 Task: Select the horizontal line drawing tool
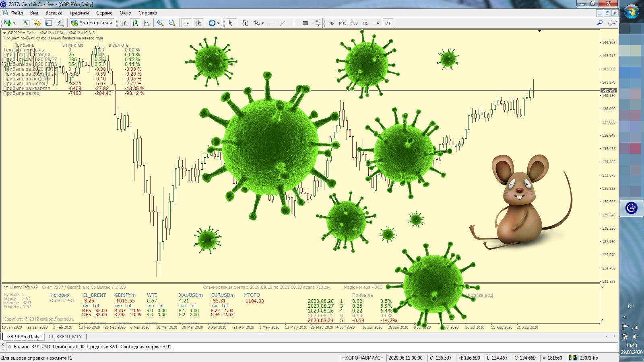pos(272,23)
